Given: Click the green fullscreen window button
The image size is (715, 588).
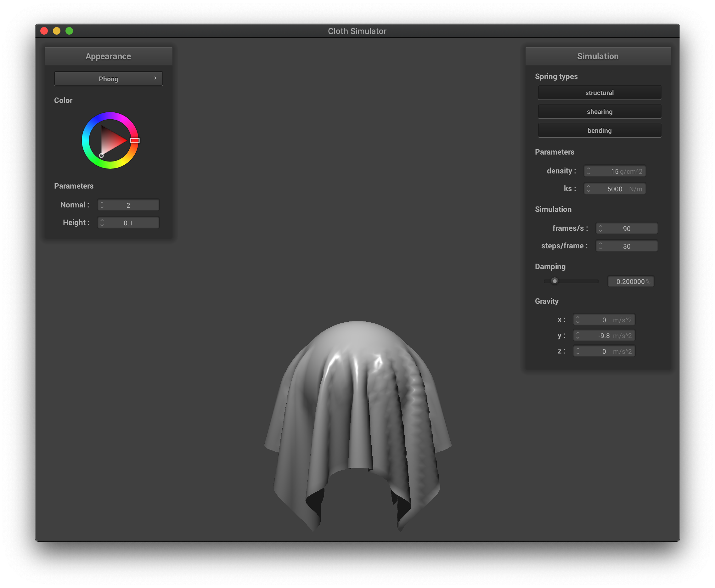Looking at the screenshot, I should click(70, 31).
